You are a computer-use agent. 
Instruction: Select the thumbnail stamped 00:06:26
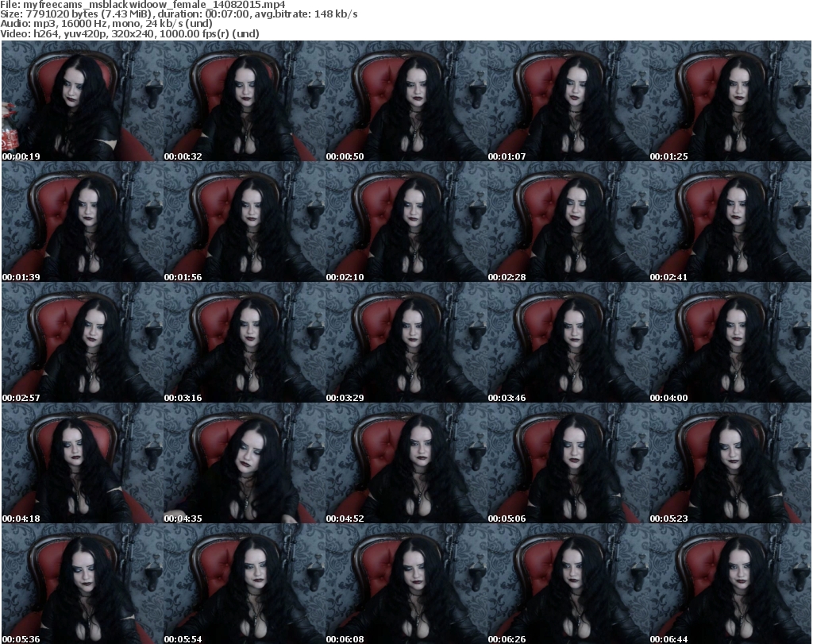coord(568,584)
